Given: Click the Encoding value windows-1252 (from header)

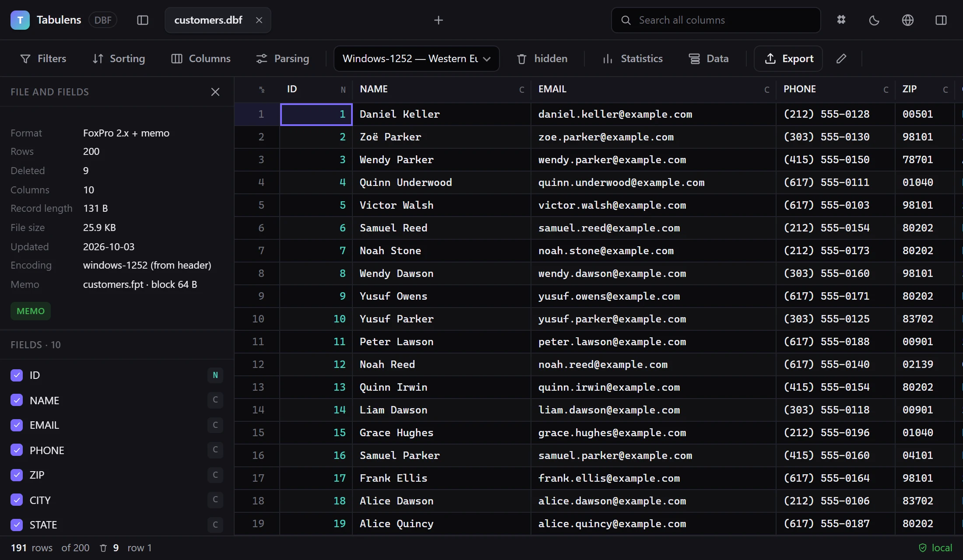Looking at the screenshot, I should click(147, 265).
